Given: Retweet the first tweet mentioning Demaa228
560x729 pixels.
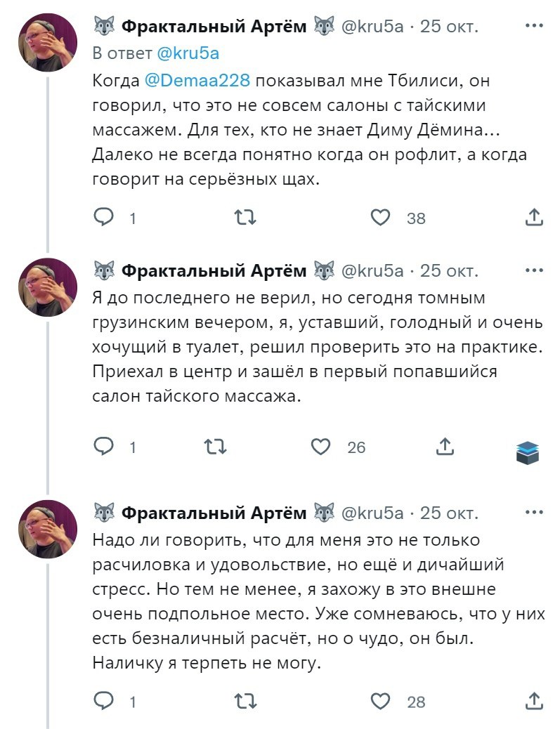Looking at the screenshot, I should 245,218.
